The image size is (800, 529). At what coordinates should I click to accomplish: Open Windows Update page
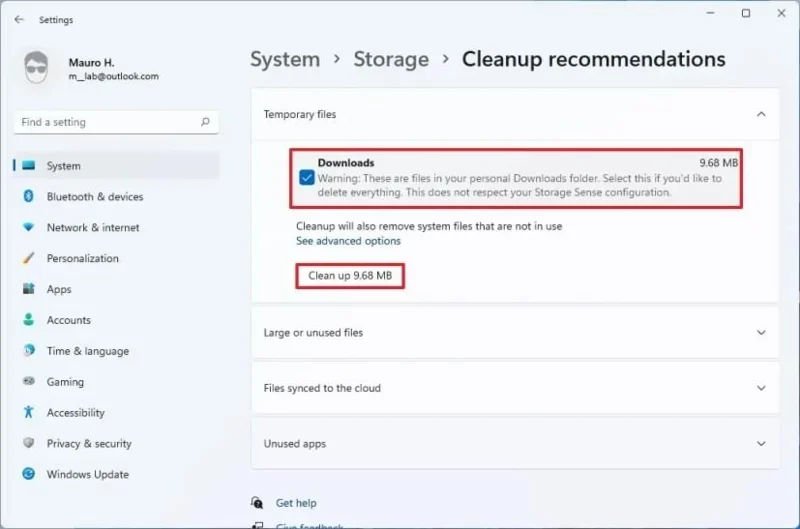point(117,474)
